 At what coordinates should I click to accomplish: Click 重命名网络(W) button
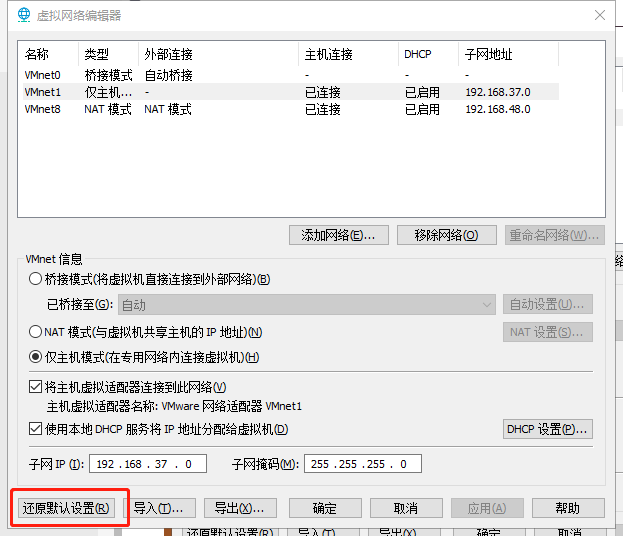coord(555,235)
